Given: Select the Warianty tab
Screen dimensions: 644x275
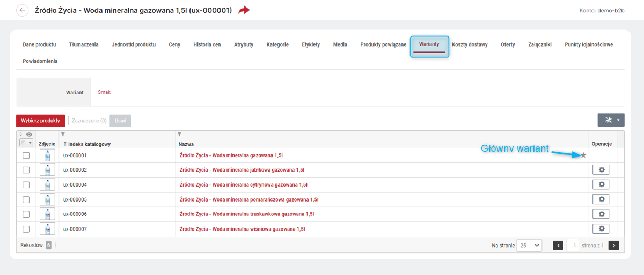Looking at the screenshot, I should 429,44.
